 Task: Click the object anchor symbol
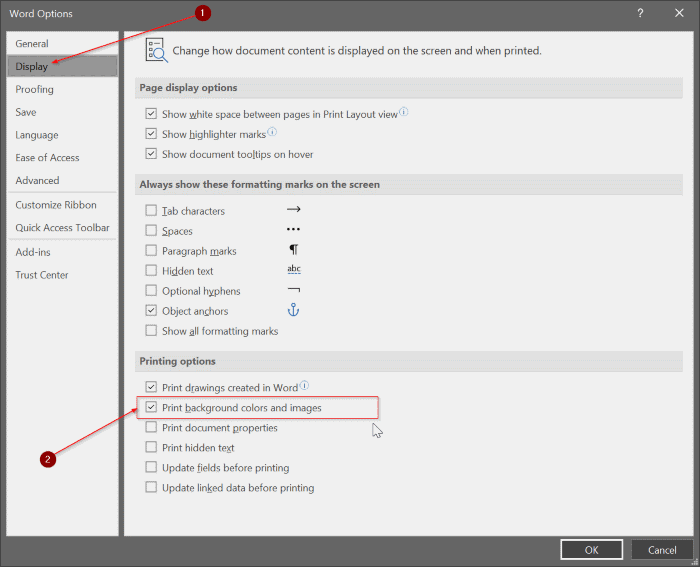tap(293, 309)
